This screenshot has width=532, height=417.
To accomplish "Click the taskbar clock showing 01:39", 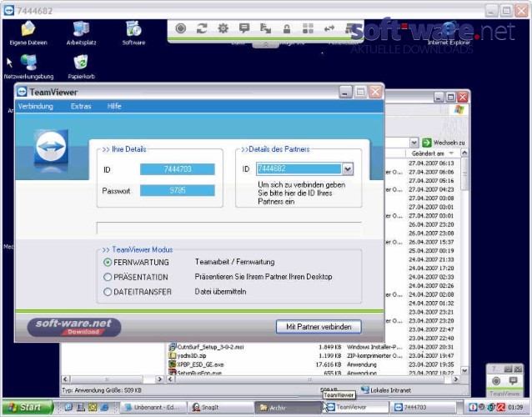I will click(515, 407).
